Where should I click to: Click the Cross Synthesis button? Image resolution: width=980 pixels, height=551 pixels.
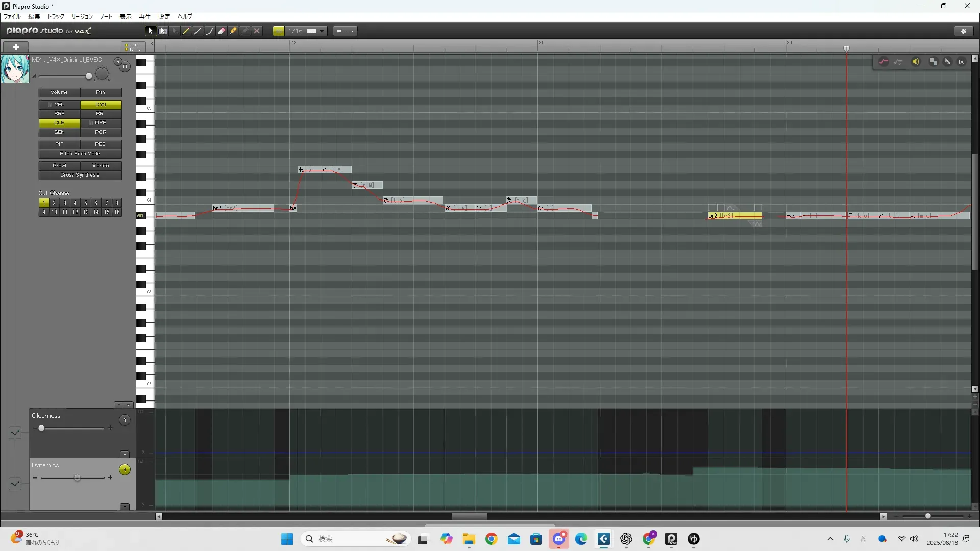coord(80,175)
